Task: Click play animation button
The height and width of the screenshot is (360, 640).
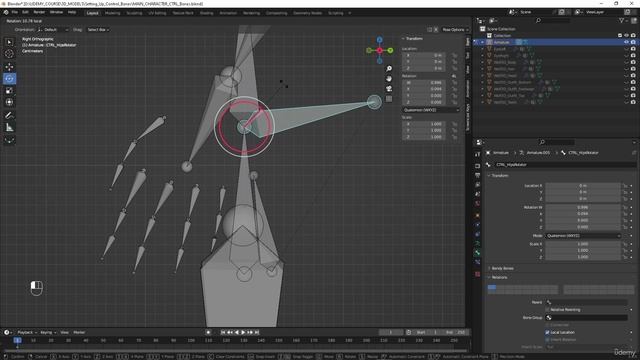Action: (243, 332)
